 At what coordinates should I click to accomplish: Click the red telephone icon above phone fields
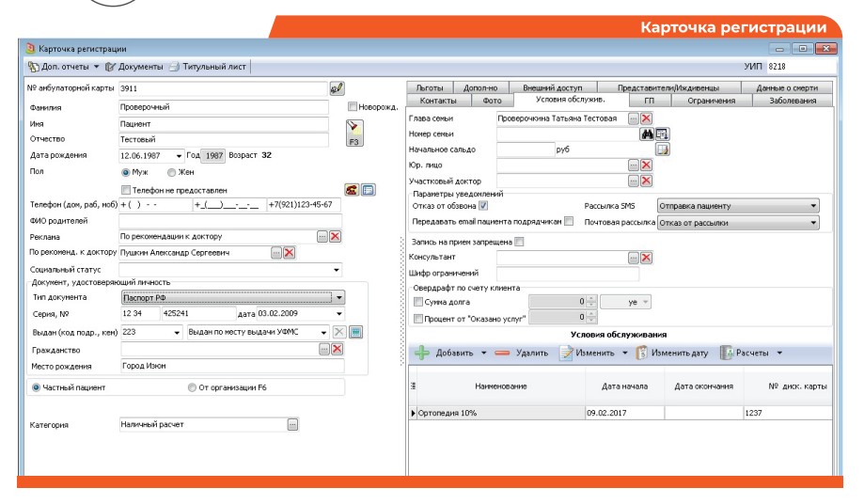[x=352, y=190]
